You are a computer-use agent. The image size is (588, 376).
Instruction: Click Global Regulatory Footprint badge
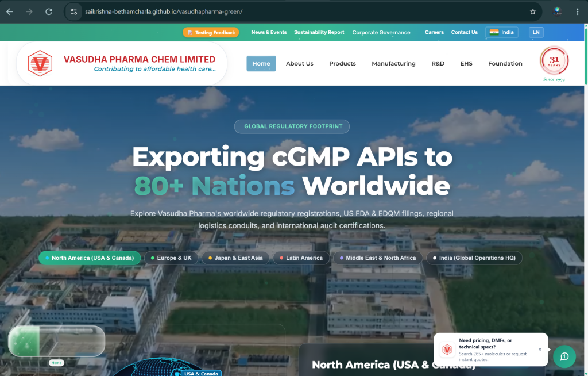292,126
